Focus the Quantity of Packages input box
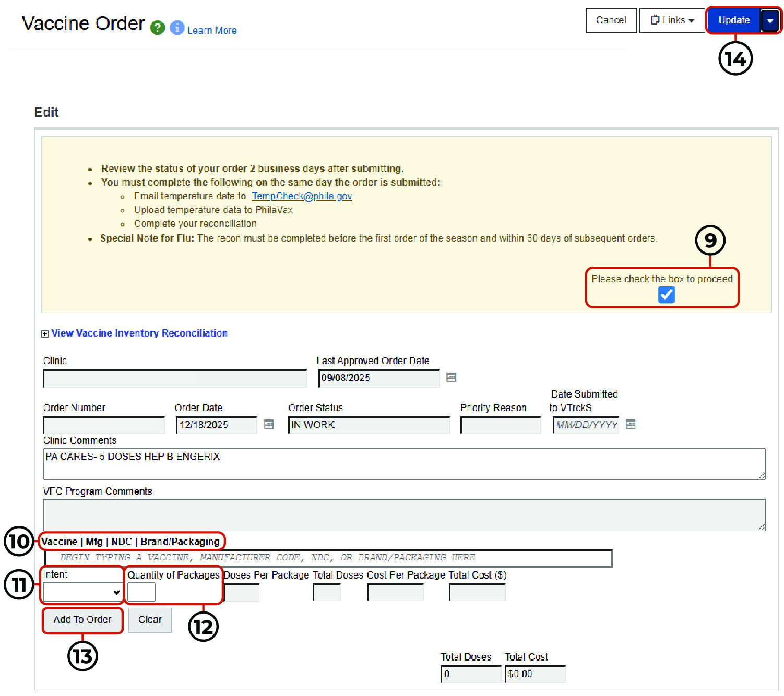 pos(141,592)
